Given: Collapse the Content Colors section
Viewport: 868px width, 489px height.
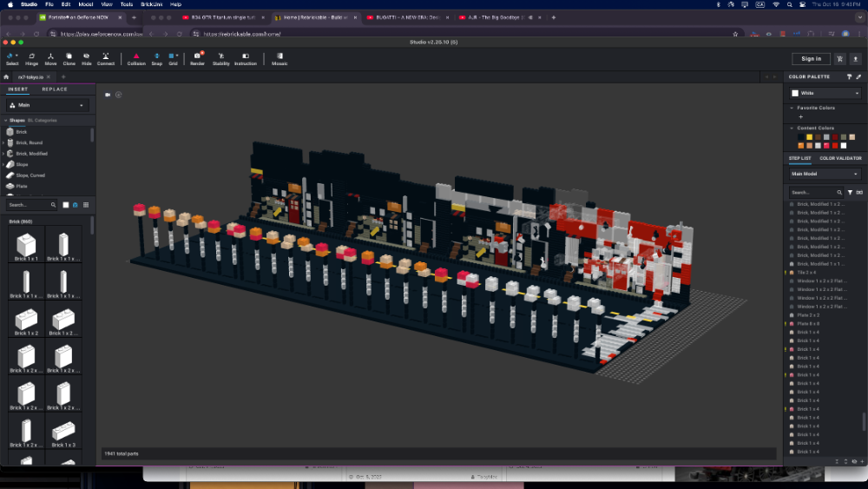Looking at the screenshot, I should point(792,128).
